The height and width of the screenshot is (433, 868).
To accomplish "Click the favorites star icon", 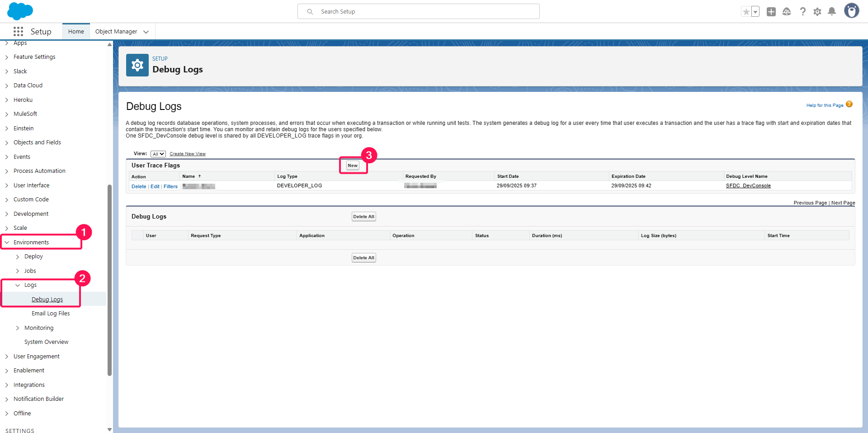I will 746,12.
